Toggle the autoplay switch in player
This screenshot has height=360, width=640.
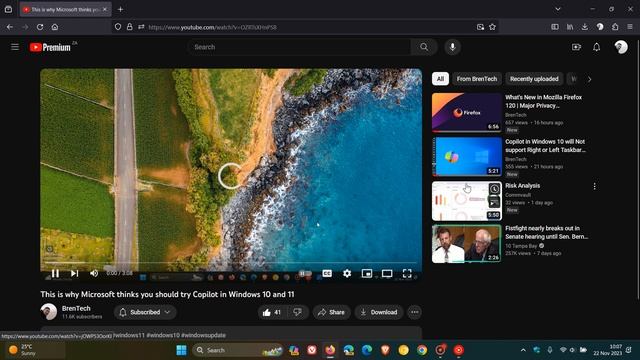click(x=305, y=273)
